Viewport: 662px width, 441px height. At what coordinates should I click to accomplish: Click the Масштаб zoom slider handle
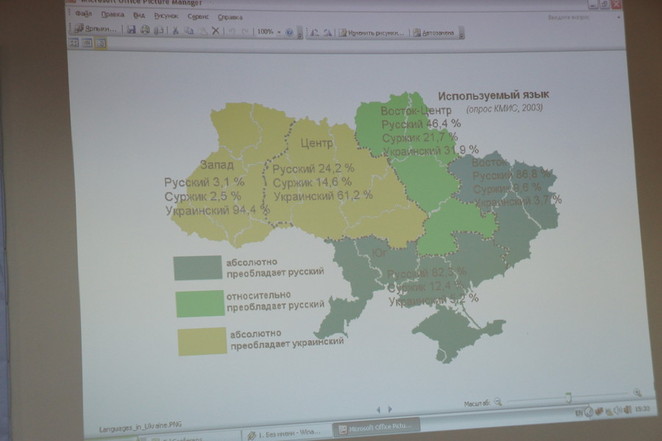coord(567,397)
